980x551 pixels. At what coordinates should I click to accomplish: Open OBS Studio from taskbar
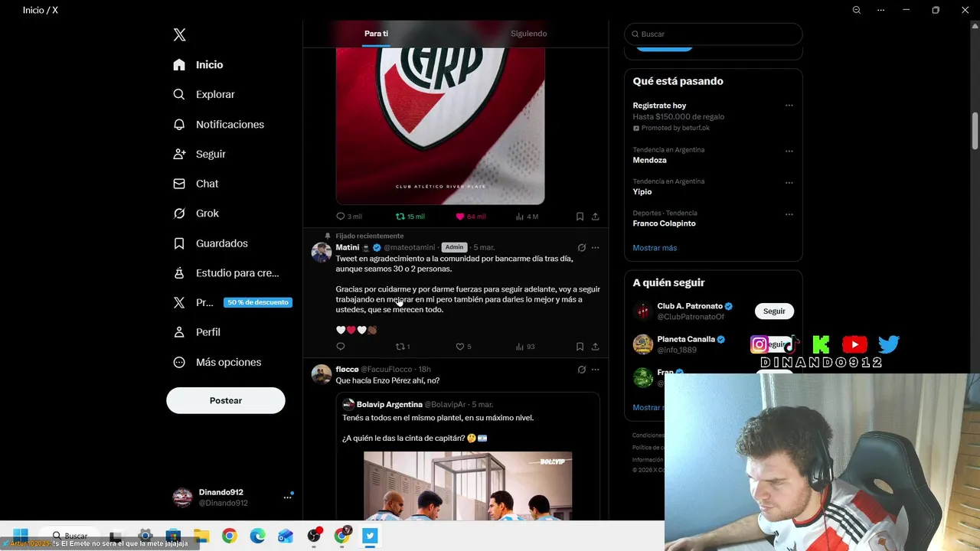tap(314, 536)
